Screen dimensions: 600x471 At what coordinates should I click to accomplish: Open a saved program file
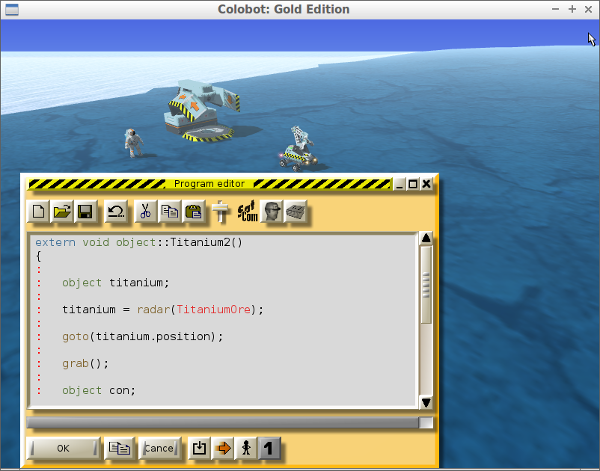point(62,211)
